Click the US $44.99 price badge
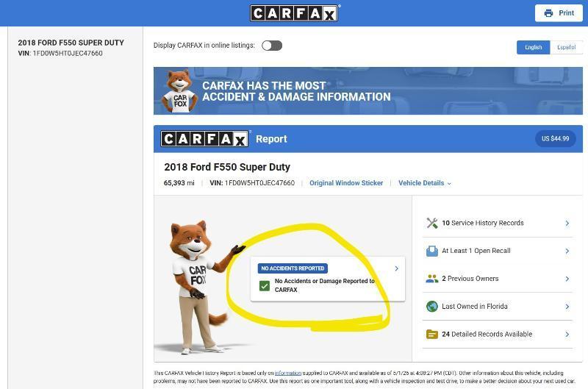The image size is (588, 389). pyautogui.click(x=556, y=139)
